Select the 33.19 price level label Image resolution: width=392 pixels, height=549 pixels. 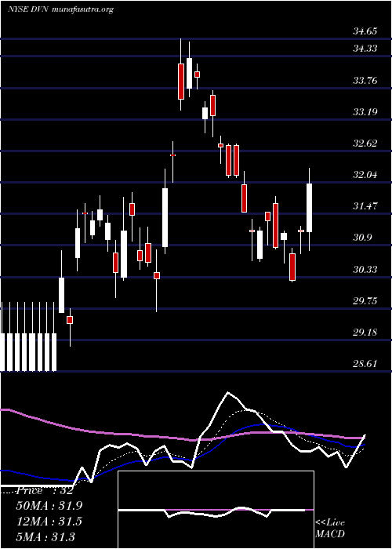click(x=365, y=112)
